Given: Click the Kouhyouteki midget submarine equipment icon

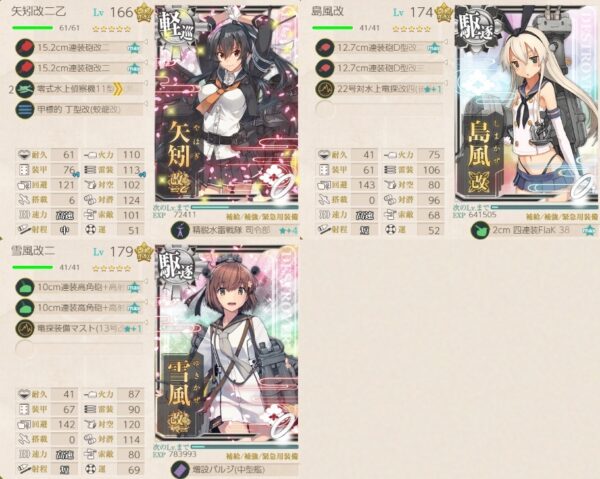Looking at the screenshot, I should click(24, 109).
